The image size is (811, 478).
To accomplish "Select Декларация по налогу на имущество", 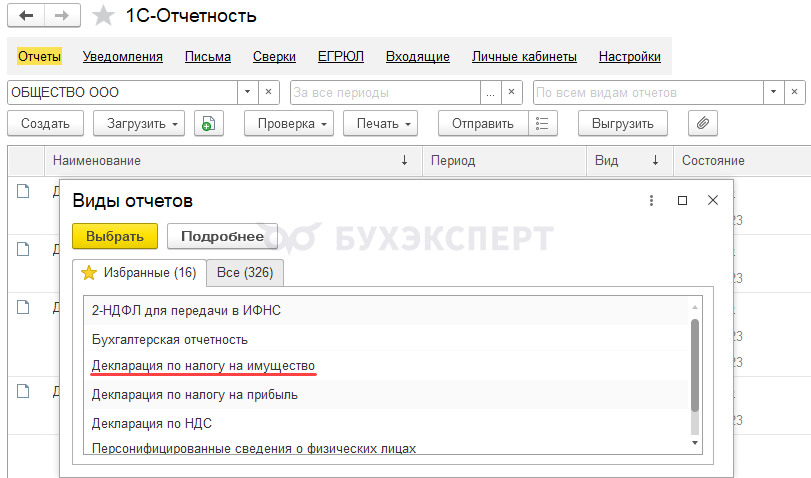I will pyautogui.click(x=387, y=366).
